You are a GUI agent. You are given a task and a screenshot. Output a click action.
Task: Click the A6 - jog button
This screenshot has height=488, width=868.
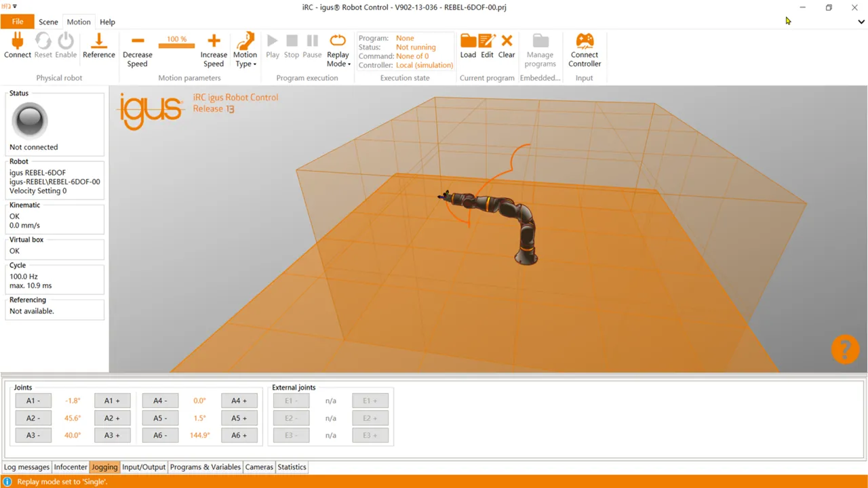tap(160, 435)
